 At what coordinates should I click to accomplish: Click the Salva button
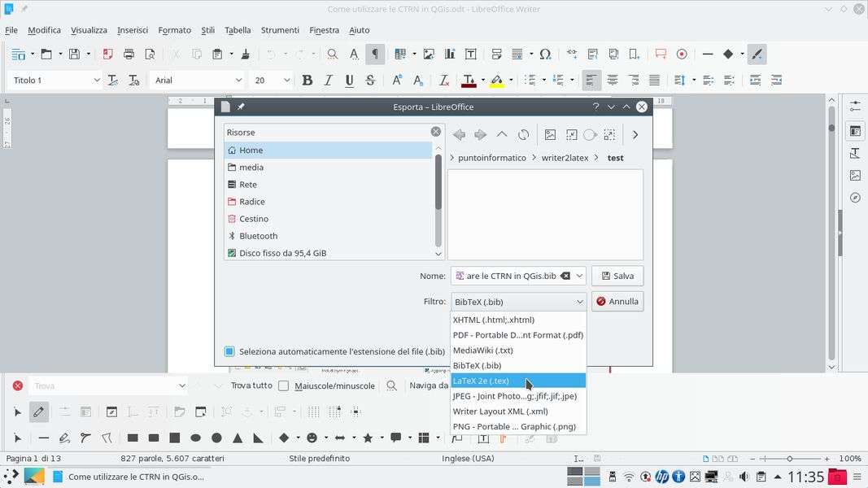click(617, 276)
